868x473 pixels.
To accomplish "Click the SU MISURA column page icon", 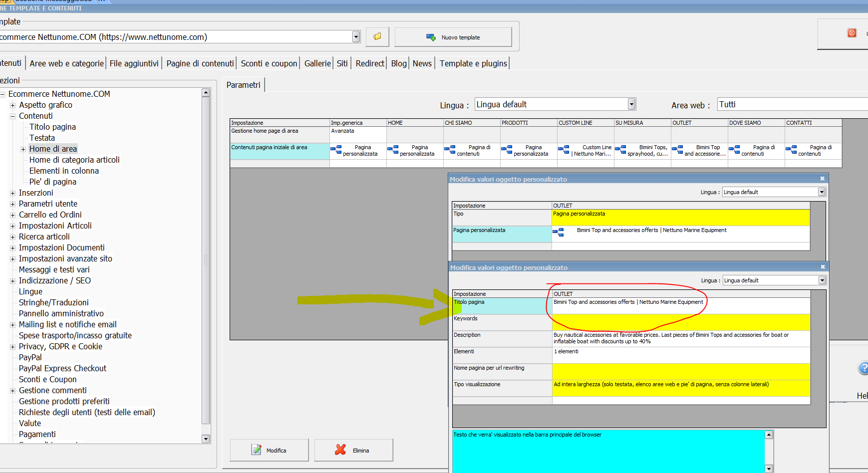I will [x=620, y=150].
